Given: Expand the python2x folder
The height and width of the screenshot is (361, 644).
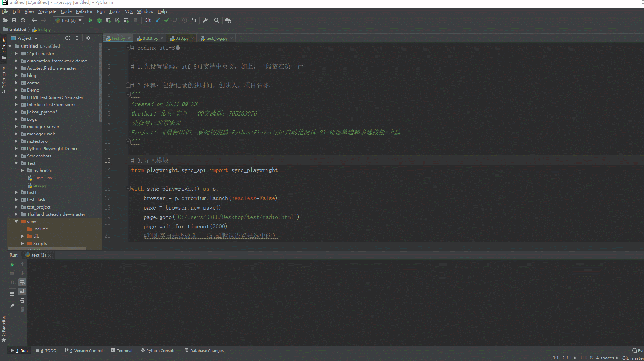Looking at the screenshot, I should [x=22, y=170].
